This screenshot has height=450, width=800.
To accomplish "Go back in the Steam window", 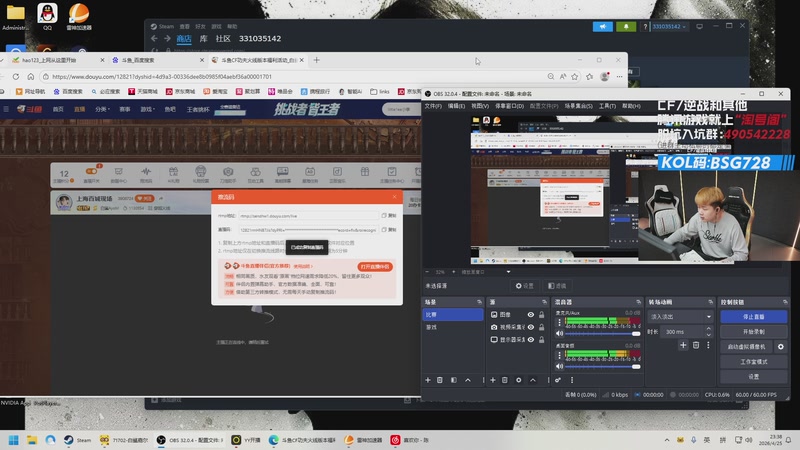I will tap(154, 38).
